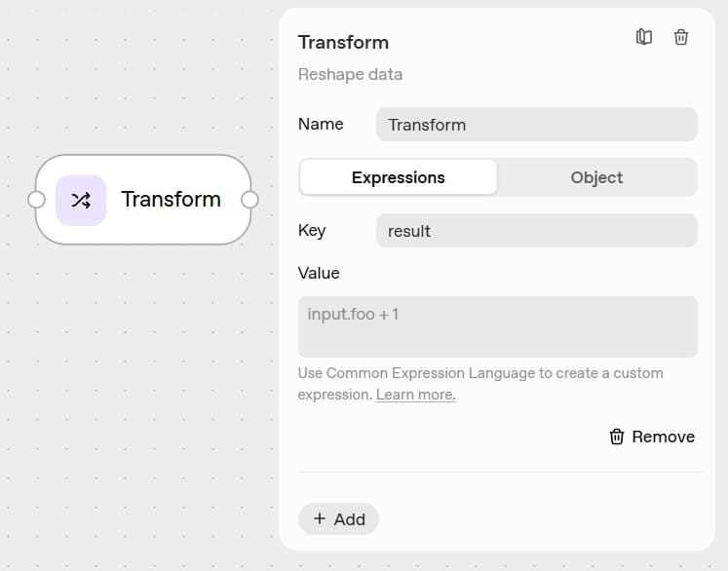Click the input port on the Transform node's left
Screen dimensions: 728x571
point(36,200)
